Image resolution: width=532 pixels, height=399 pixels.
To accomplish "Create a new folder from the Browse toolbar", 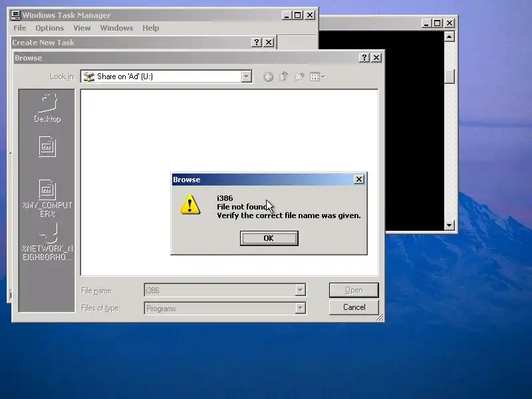I will [299, 76].
